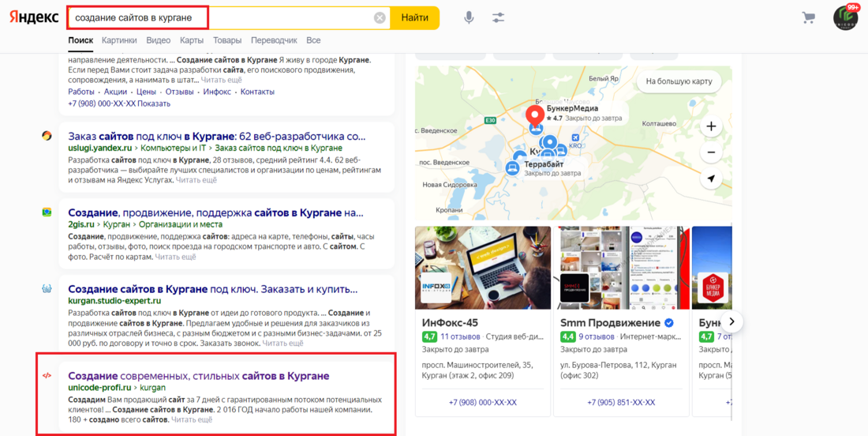868x436 pixels.
Task: Clear the search query with the X icon
Action: pos(380,17)
